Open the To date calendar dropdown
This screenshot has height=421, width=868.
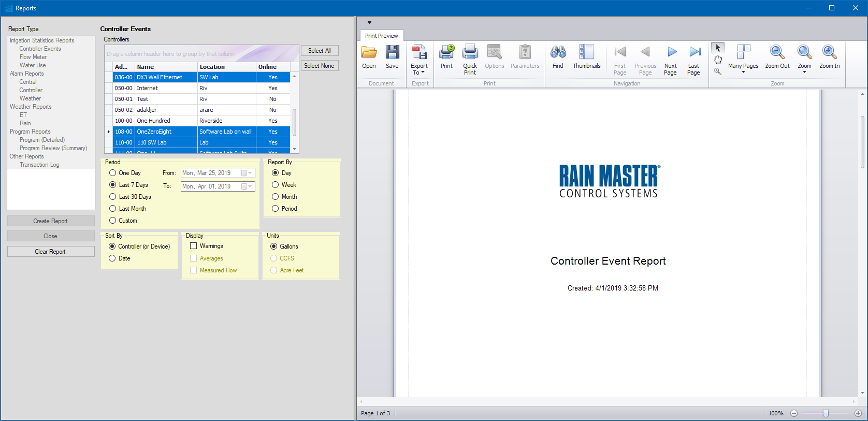pyautogui.click(x=247, y=186)
